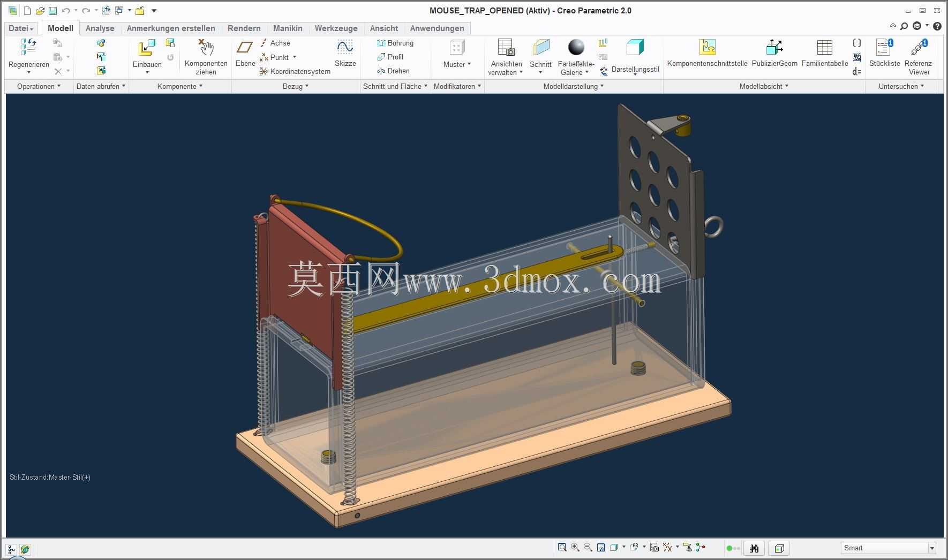Screen dimensions: 948x560
Task: Save the model with the diskette icon
Action: click(x=52, y=11)
